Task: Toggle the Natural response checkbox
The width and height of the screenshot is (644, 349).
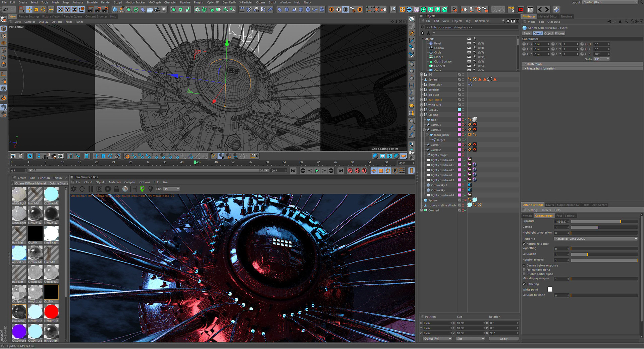Action: click(x=524, y=244)
